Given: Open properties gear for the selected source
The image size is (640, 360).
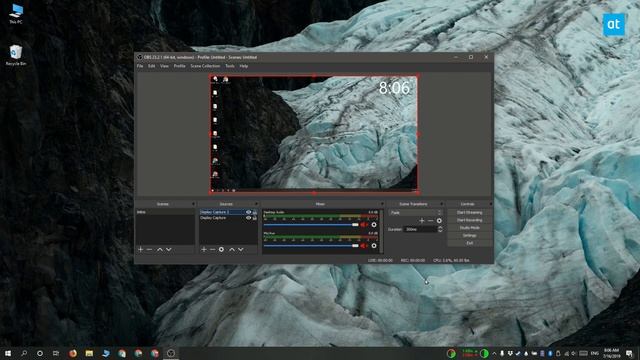Looking at the screenshot, I should [221, 249].
